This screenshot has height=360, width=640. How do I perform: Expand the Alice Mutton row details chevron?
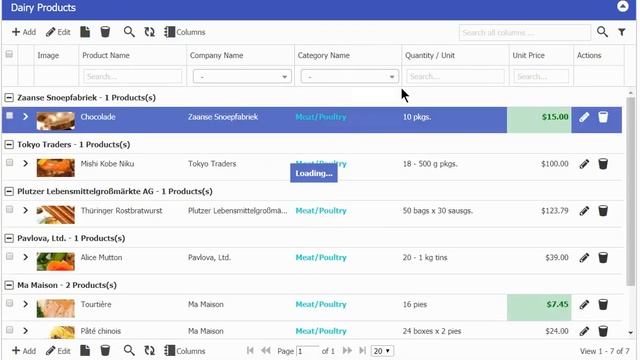pyautogui.click(x=25, y=258)
